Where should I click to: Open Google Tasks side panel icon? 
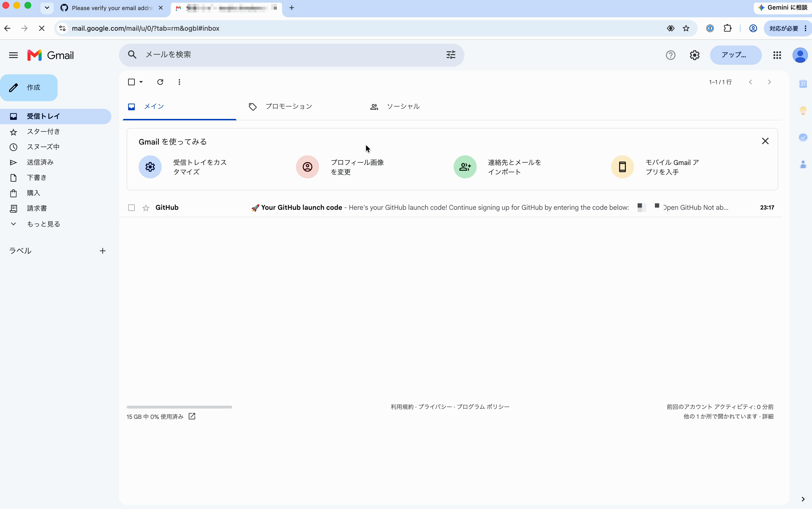803,137
